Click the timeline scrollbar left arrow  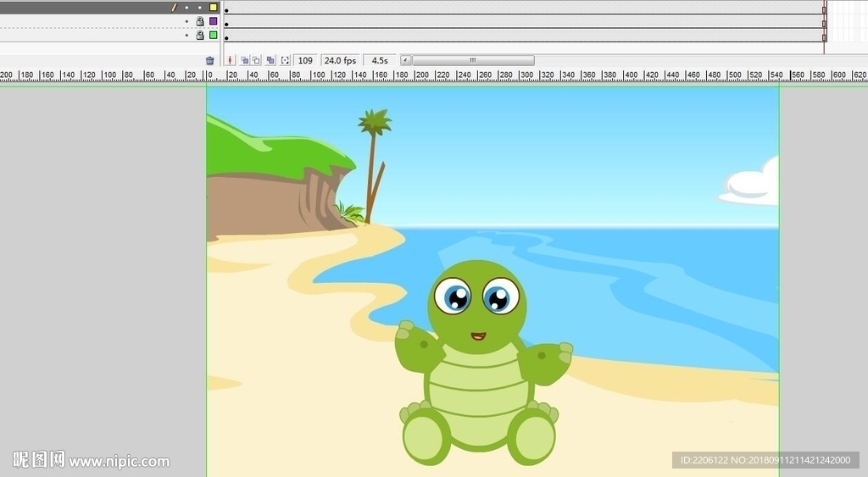[x=406, y=61]
